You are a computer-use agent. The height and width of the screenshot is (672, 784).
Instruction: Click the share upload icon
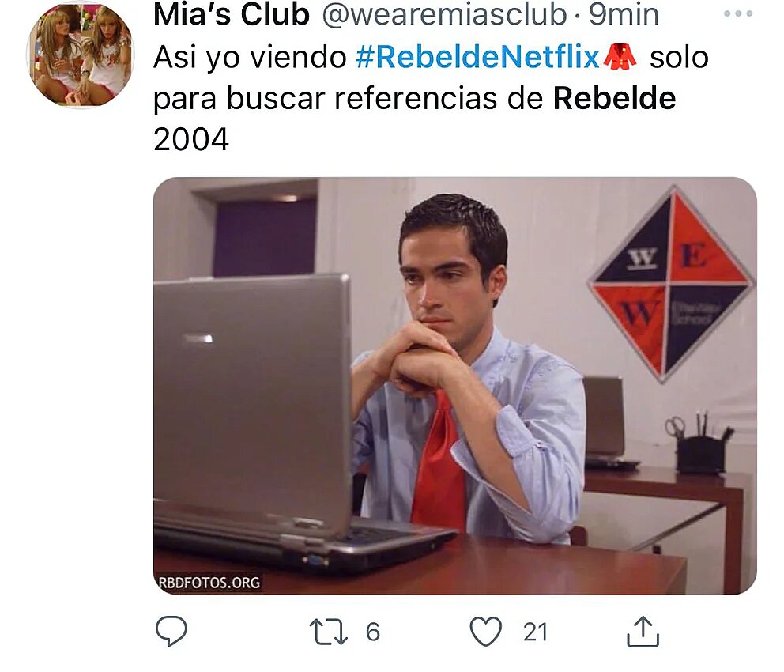tap(643, 632)
